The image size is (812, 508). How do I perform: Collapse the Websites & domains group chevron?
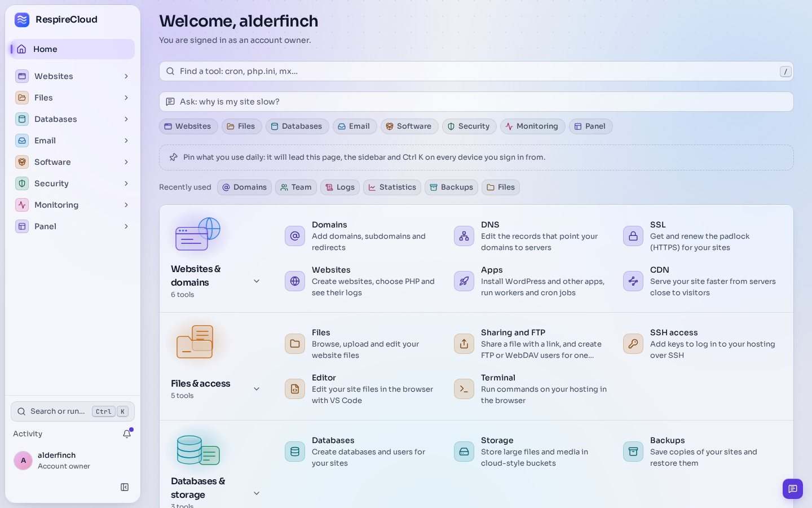257,281
